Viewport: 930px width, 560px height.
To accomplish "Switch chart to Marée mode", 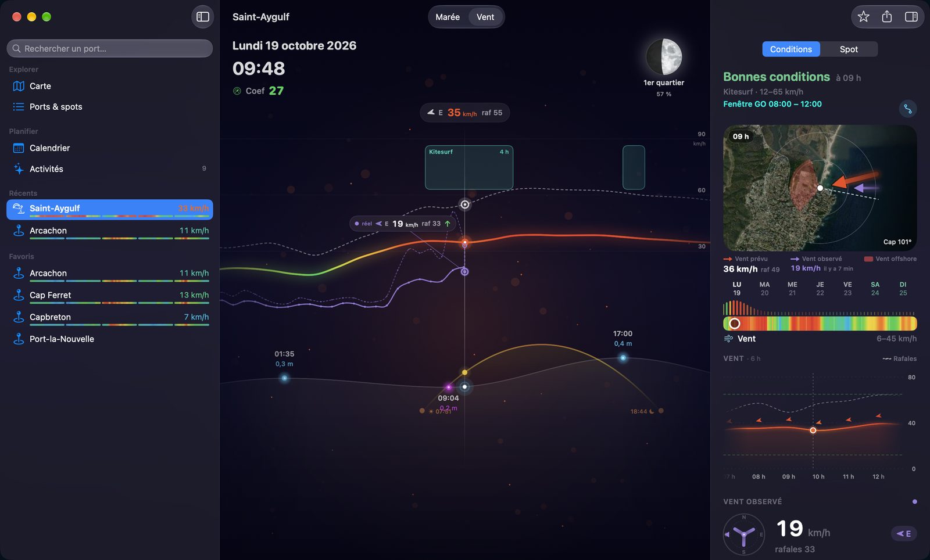I will [x=448, y=17].
